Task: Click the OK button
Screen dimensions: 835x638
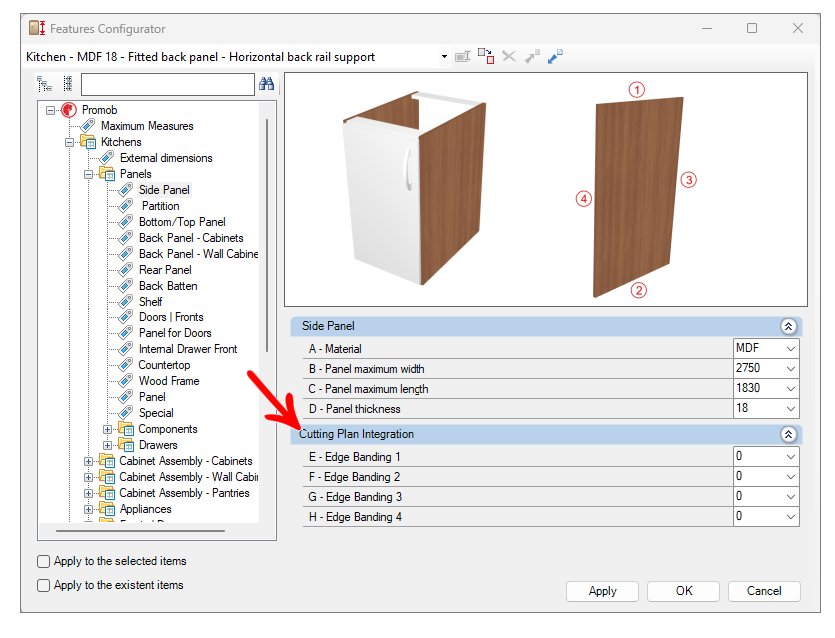Action: pyautogui.click(x=684, y=591)
